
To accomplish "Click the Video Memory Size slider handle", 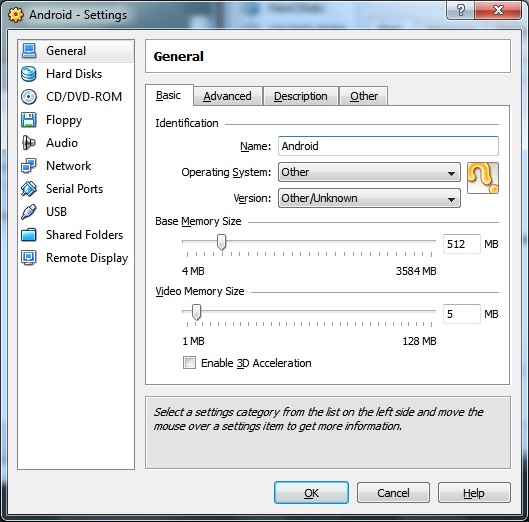I will click(x=196, y=312).
